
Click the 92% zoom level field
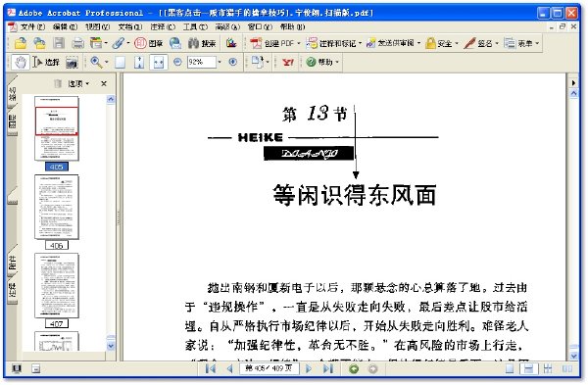(202, 63)
